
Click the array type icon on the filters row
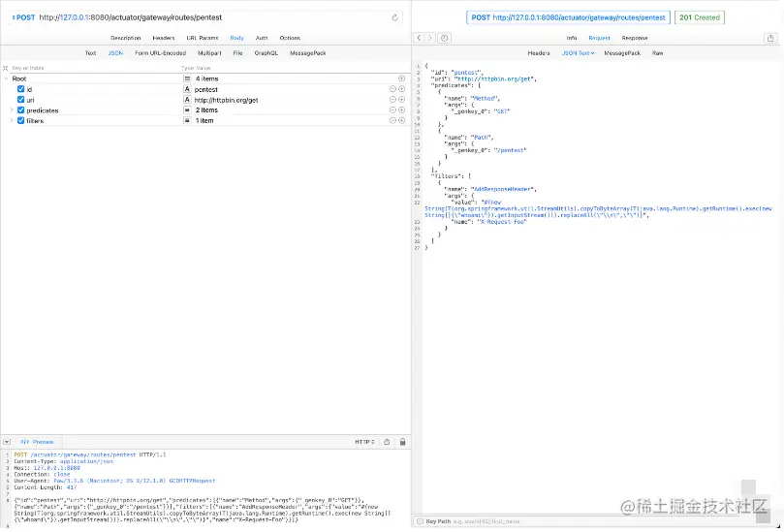pyautogui.click(x=187, y=120)
